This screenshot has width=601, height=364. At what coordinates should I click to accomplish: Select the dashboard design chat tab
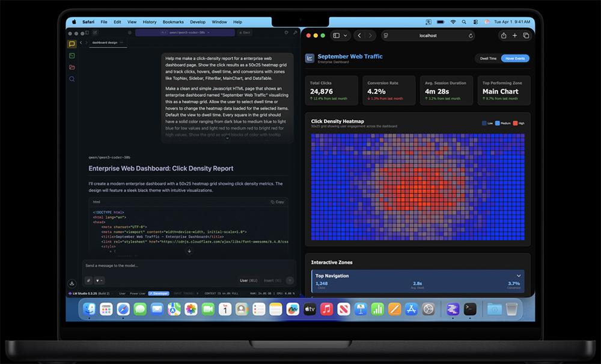coord(105,43)
